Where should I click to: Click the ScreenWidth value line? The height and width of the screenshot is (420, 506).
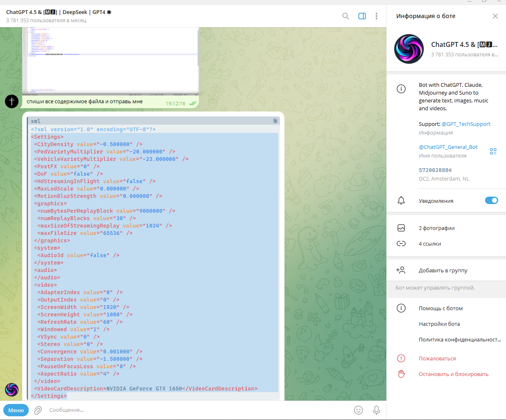pyautogui.click(x=83, y=307)
